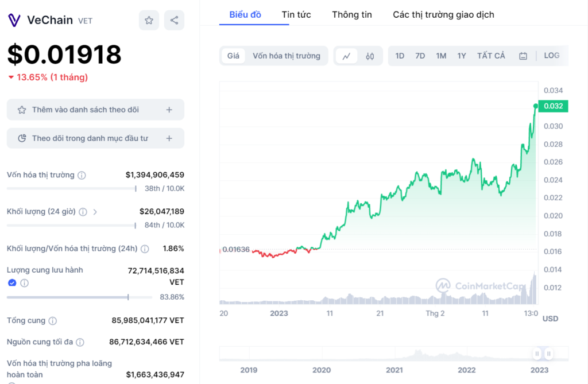Switch to candlestick chart icon
Screen dimensions: 588x384
(370, 56)
